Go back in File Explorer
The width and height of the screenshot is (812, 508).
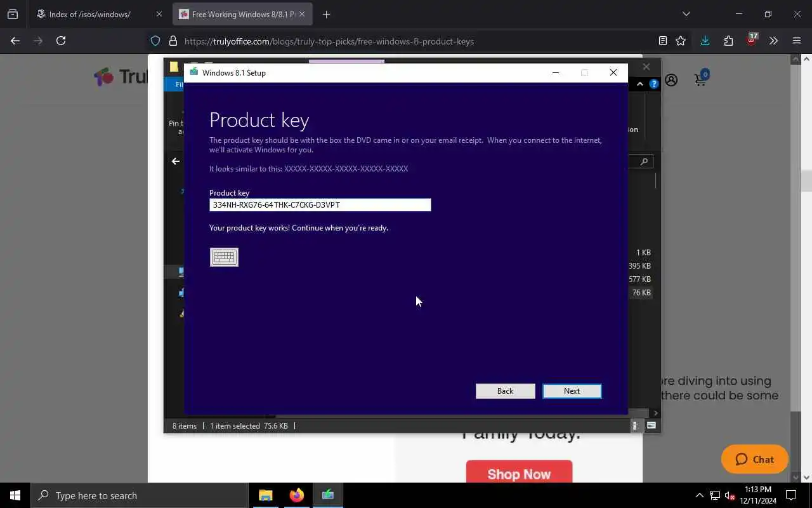point(176,161)
